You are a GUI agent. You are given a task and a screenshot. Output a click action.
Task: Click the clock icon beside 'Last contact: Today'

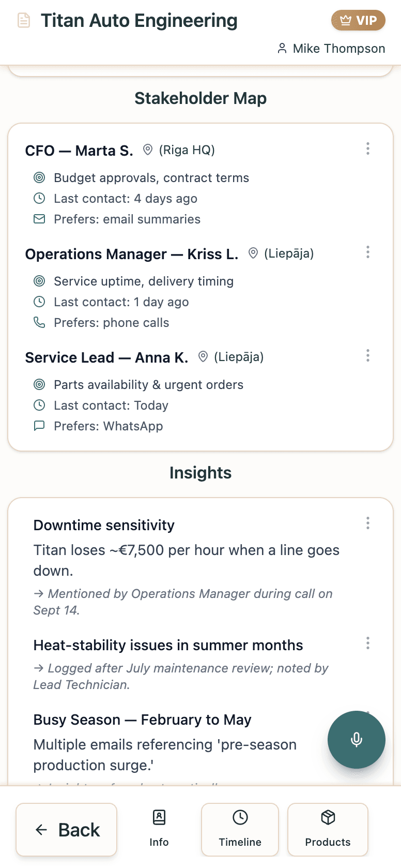click(x=39, y=405)
